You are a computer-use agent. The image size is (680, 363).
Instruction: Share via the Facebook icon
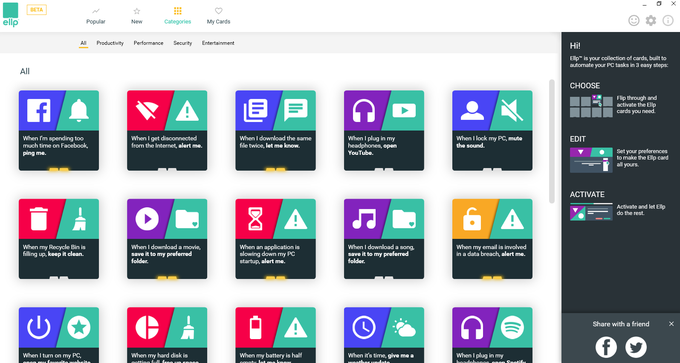pyautogui.click(x=606, y=347)
